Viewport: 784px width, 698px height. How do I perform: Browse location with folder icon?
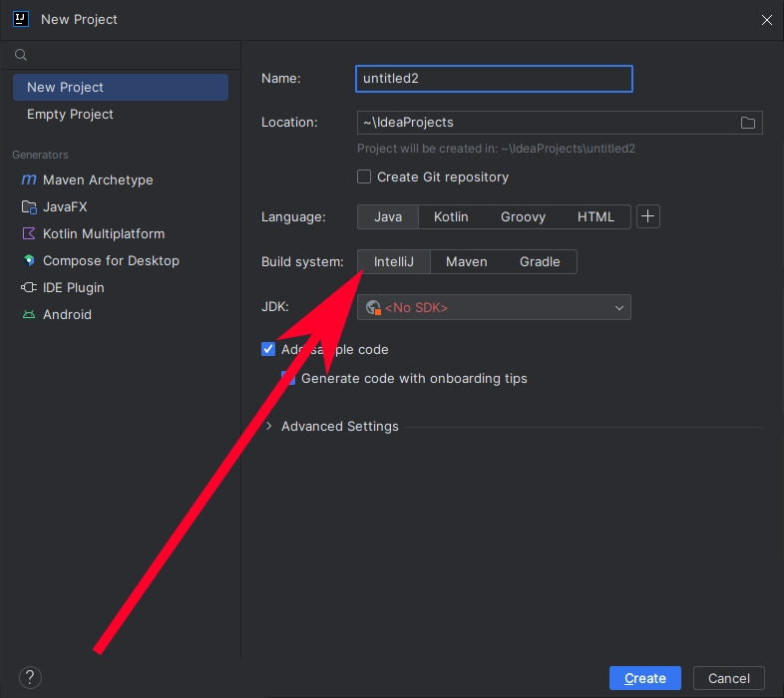pos(747,123)
